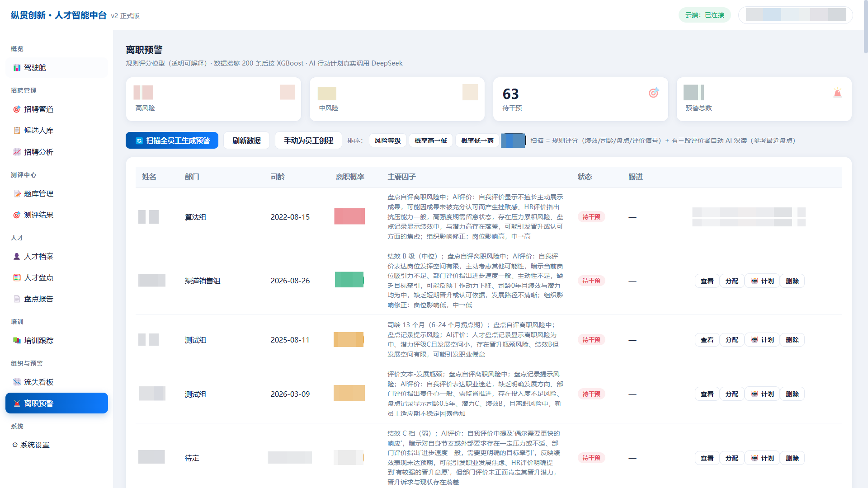The image size is (868, 488).
Task: Click 计划 in the 2026-03-09 测试组 row
Action: coord(762,394)
